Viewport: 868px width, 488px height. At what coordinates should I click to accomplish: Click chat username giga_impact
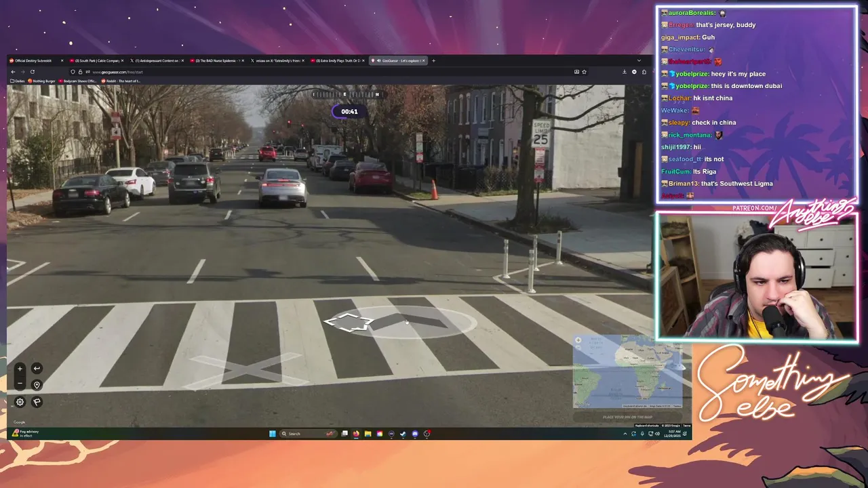point(680,37)
